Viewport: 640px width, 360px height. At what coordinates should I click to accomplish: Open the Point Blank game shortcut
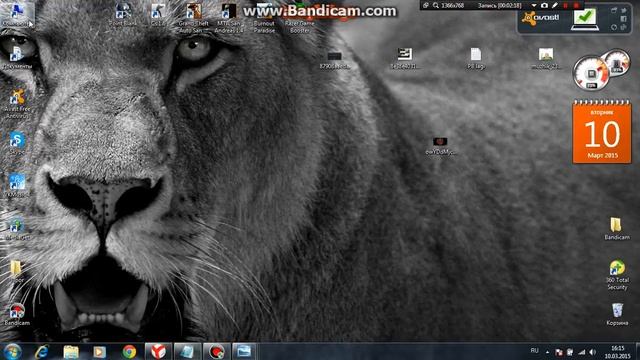click(122, 15)
